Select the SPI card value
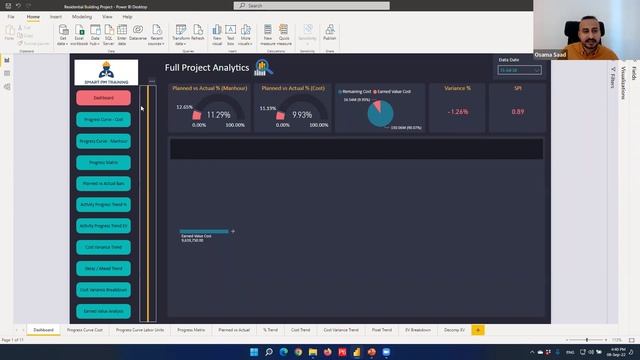Screen dimensions: 640x360 pos(518,112)
